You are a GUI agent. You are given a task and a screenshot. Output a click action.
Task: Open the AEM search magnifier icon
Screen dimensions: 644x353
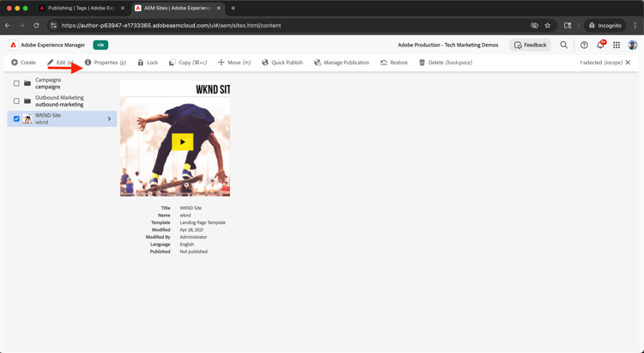[x=564, y=46]
